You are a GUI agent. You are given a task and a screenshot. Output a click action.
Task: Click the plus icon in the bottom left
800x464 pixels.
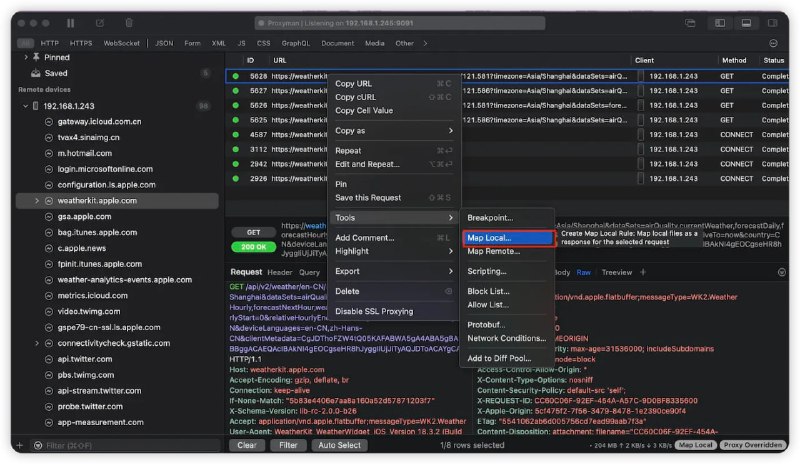[19, 446]
